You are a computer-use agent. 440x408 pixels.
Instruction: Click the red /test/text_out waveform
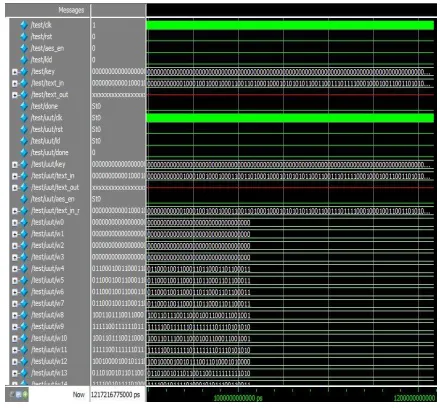pyautogui.click(x=290, y=95)
